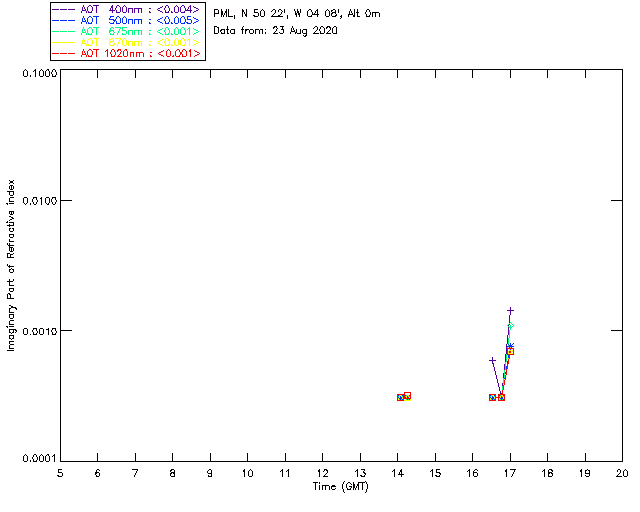The width and height of the screenshot is (640, 512).
Task: Click the x-axis title 'Time (GMT)'
Action: [341, 486]
